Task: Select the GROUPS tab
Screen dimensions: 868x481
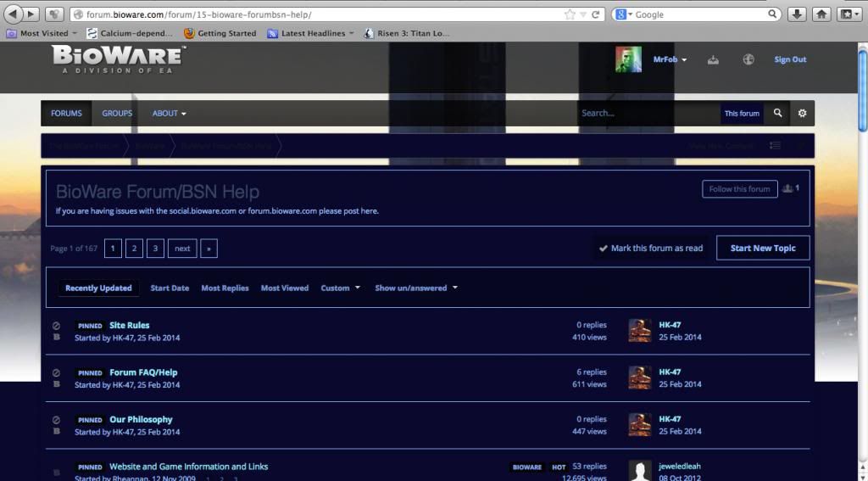Action: [117, 113]
